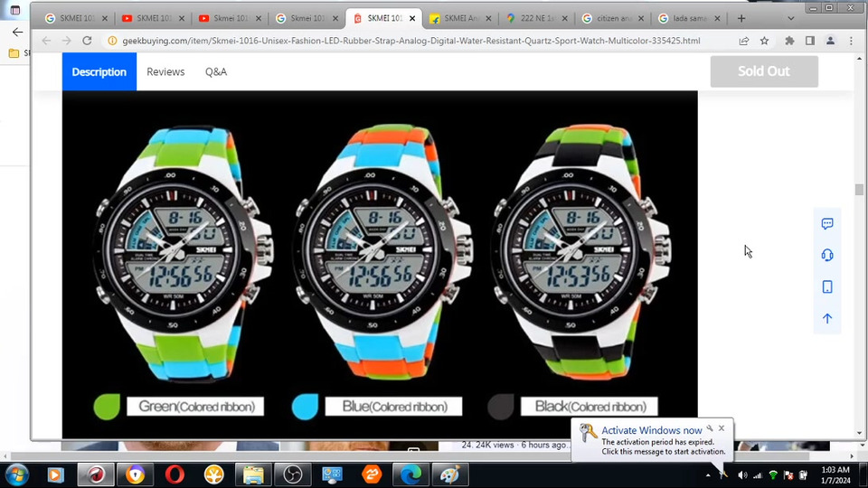Open Windows Explorer from the taskbar
Image resolution: width=868 pixels, height=488 pixels.
(253, 474)
